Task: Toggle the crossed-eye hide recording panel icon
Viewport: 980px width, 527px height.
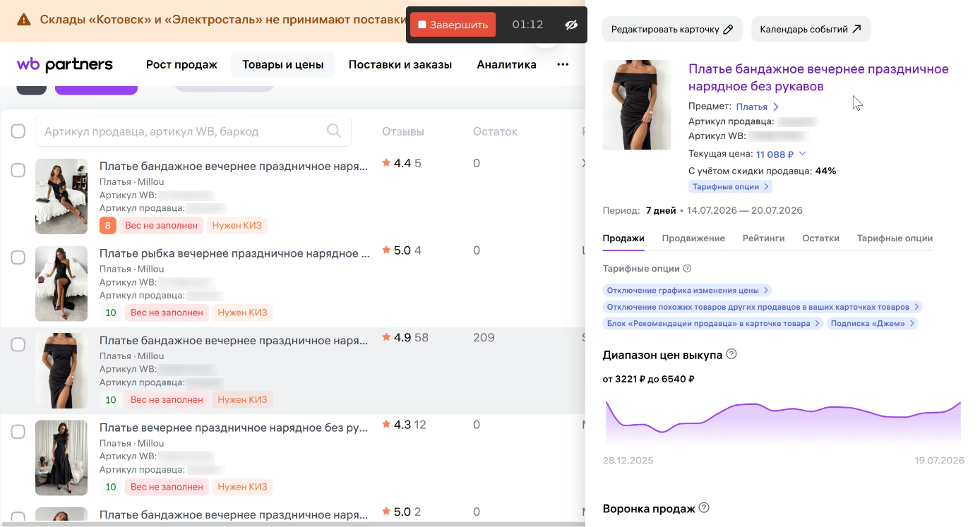Action: pos(571,25)
